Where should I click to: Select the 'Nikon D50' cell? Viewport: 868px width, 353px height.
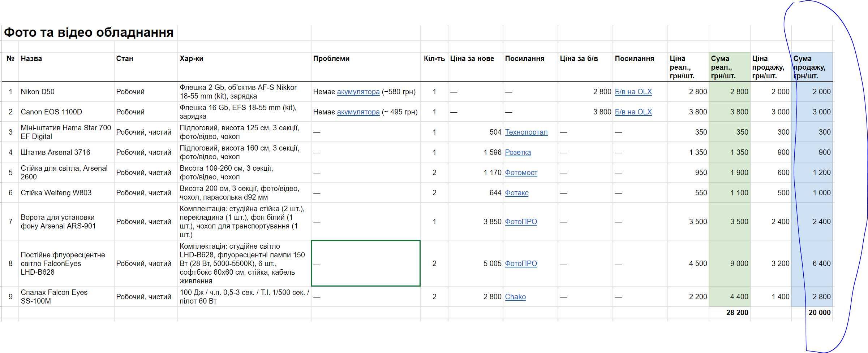coord(66,92)
